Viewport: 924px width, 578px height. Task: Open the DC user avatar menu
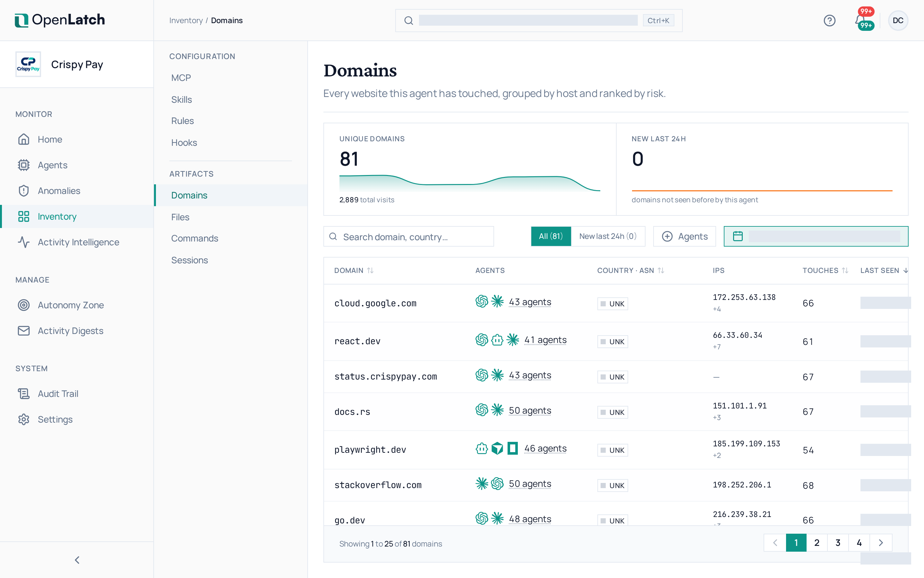pyautogui.click(x=898, y=20)
